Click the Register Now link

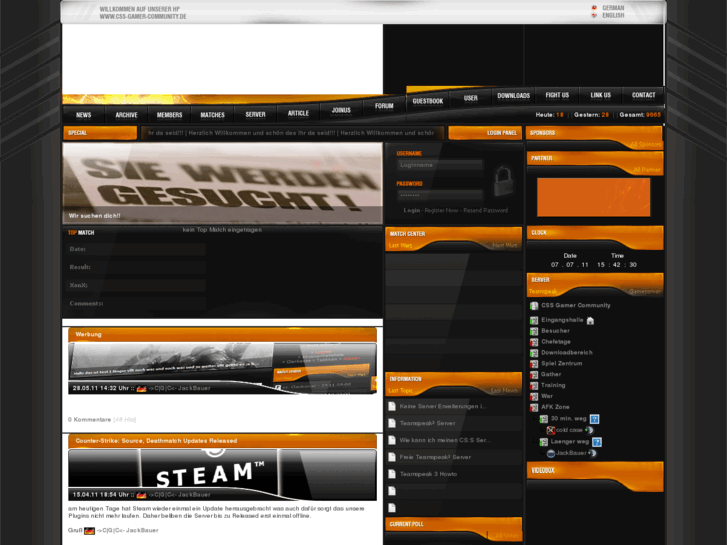pyautogui.click(x=441, y=211)
